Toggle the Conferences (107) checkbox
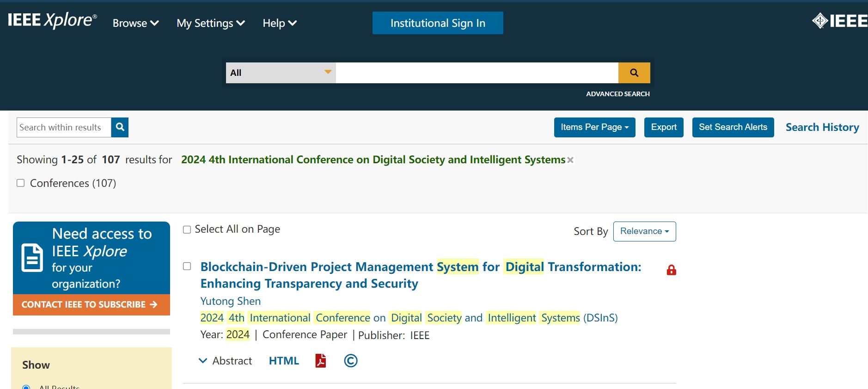This screenshot has height=389, width=868. tap(21, 183)
